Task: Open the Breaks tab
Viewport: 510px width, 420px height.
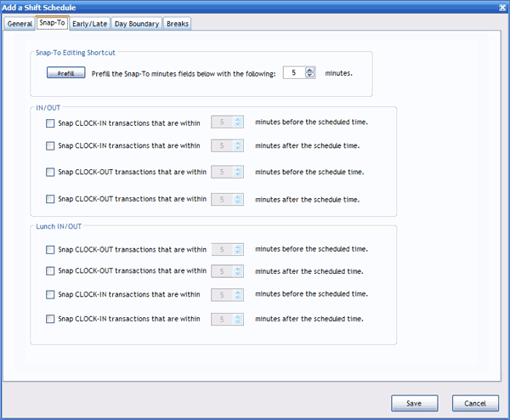Action: point(178,24)
